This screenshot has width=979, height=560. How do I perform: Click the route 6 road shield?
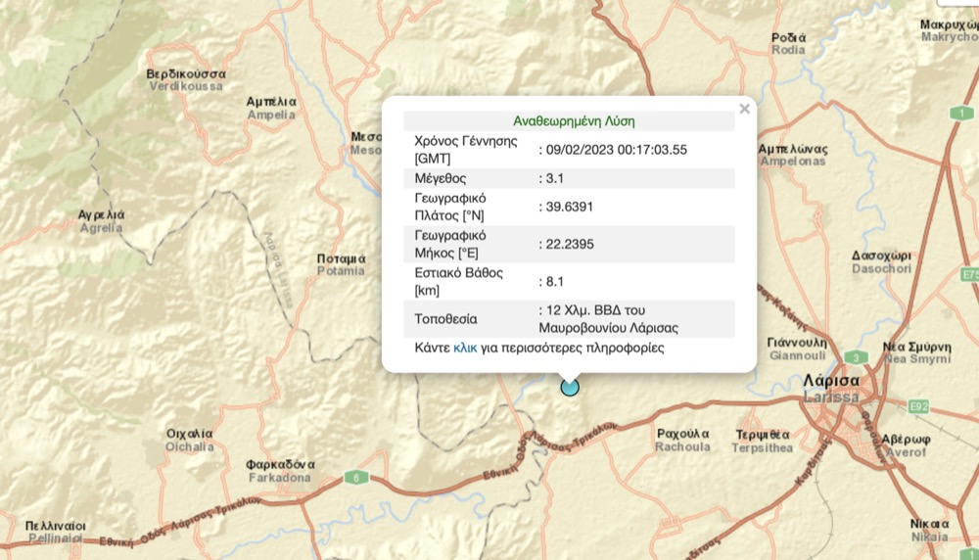[353, 477]
